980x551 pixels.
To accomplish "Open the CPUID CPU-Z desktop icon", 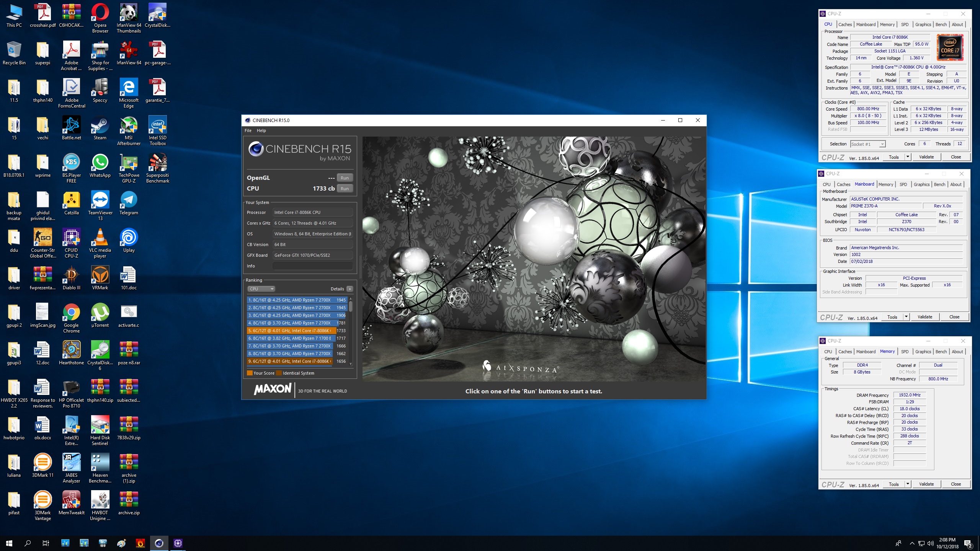I will click(72, 243).
